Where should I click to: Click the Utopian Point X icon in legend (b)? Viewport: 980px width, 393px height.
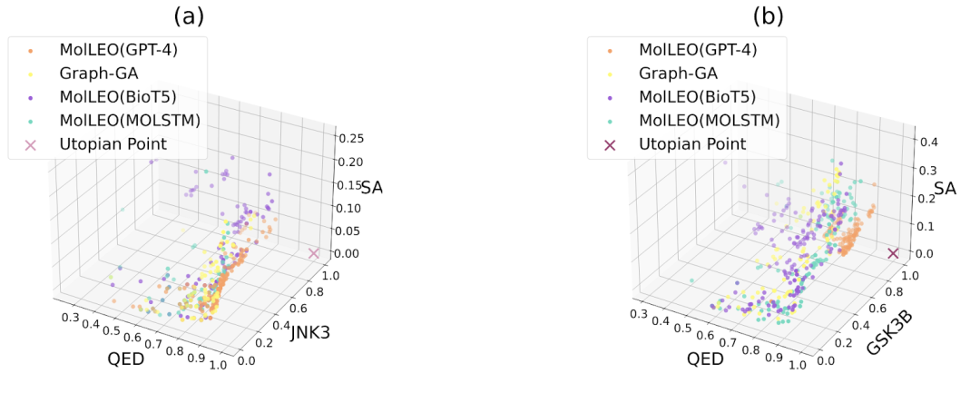(x=610, y=143)
